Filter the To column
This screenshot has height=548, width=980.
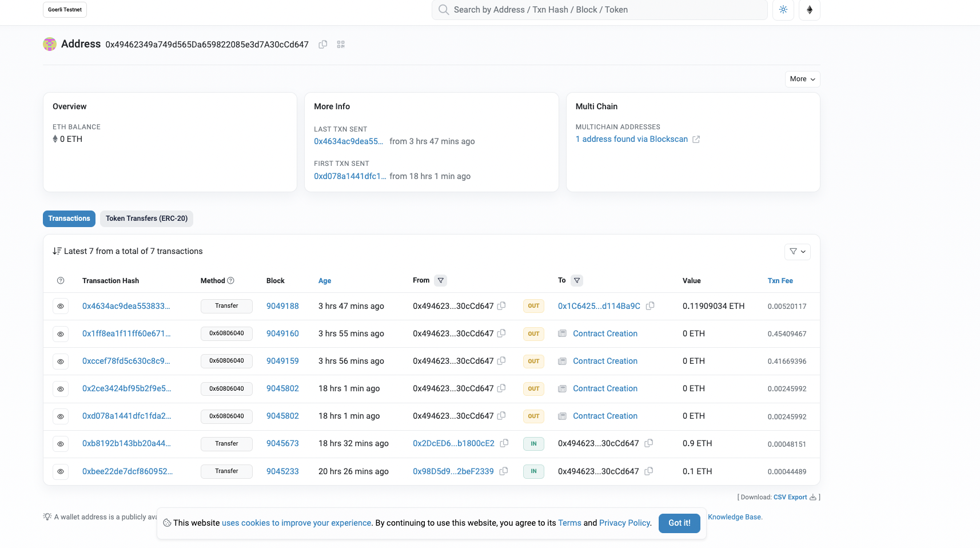pyautogui.click(x=577, y=280)
